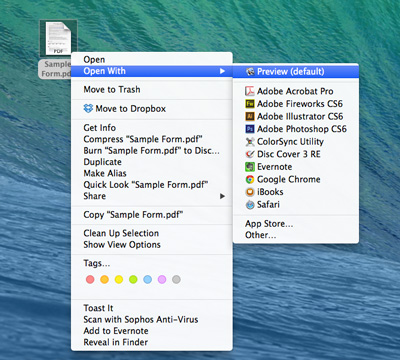Open with Google Chrome
Image resolution: width=400 pixels, height=360 pixels.
point(296,179)
